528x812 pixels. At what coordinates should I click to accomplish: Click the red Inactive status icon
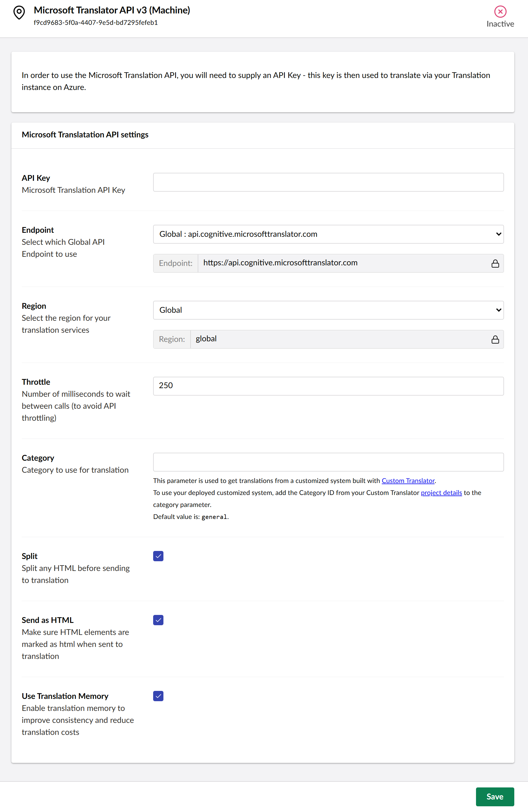pos(500,12)
